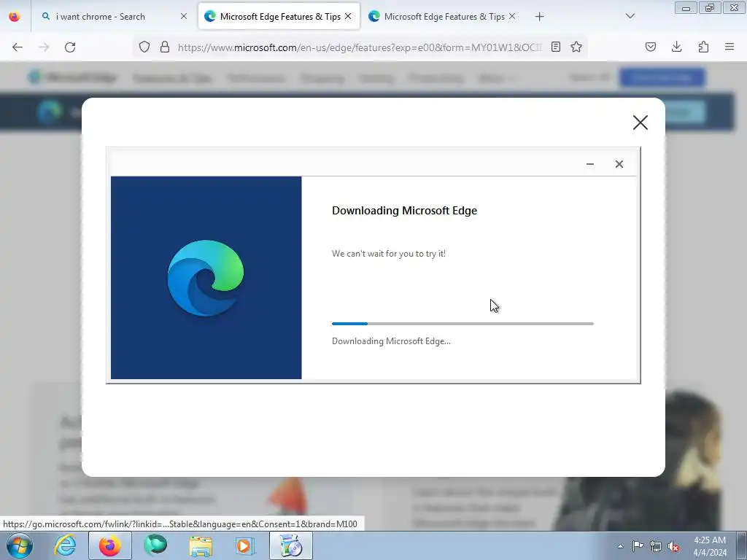The width and height of the screenshot is (747, 560).
Task: Close the active Edge Features tab
Action: click(348, 17)
